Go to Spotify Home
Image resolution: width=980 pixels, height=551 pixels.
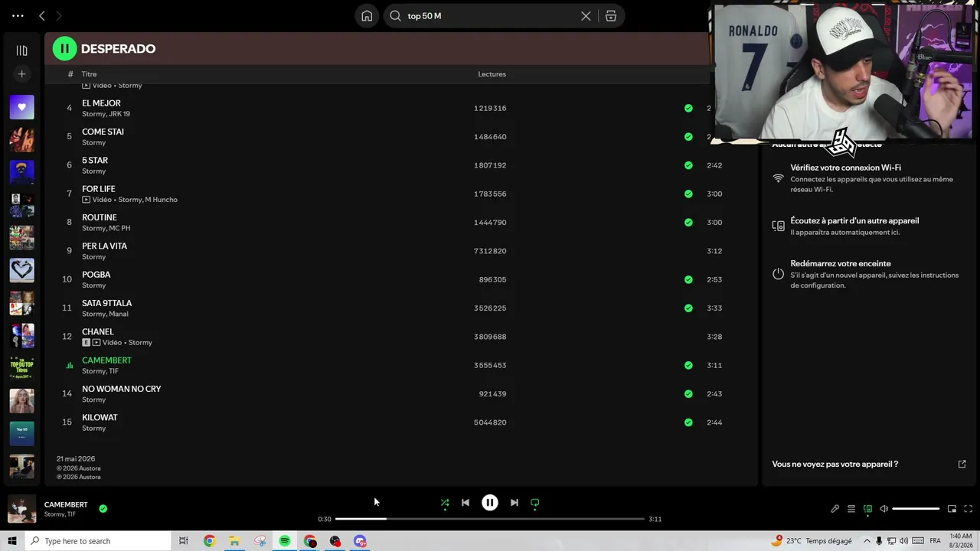[x=367, y=16]
